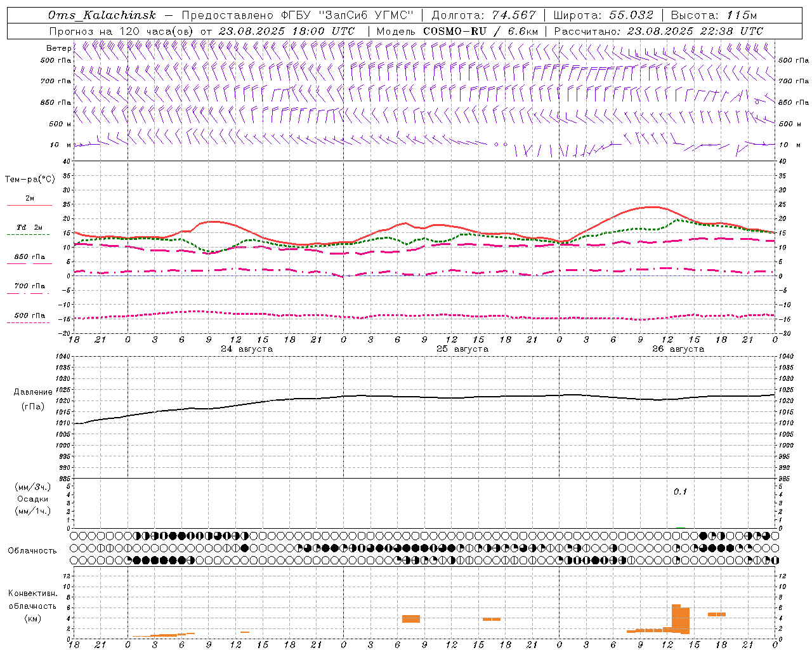Click the station name Oms_Kalachinsk

pyautogui.click(x=101, y=15)
